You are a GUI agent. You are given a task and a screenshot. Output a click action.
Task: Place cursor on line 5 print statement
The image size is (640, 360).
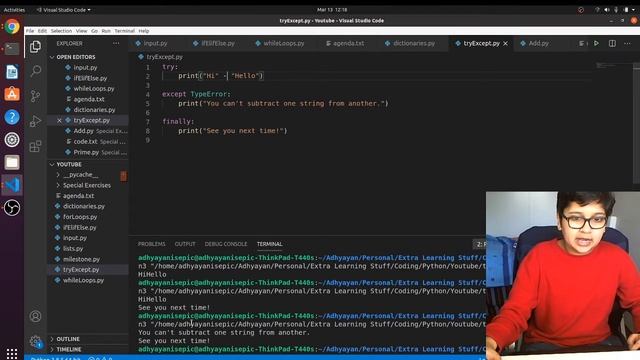pos(283,104)
